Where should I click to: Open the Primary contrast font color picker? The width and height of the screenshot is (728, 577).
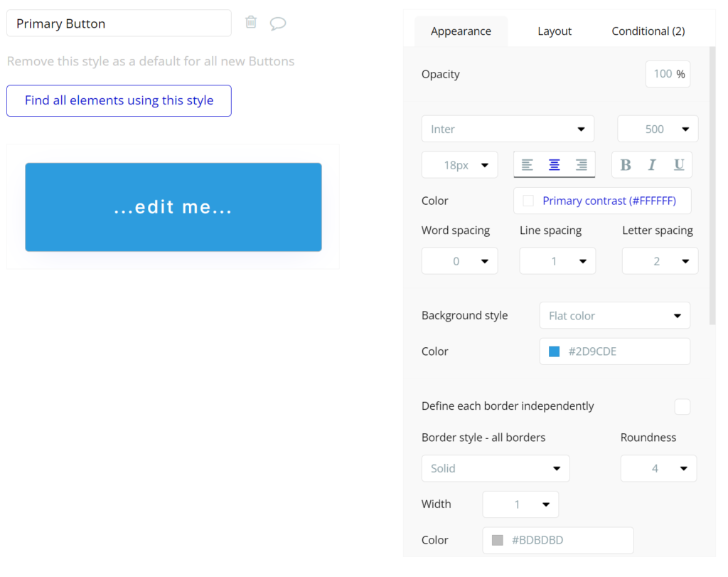pos(602,201)
